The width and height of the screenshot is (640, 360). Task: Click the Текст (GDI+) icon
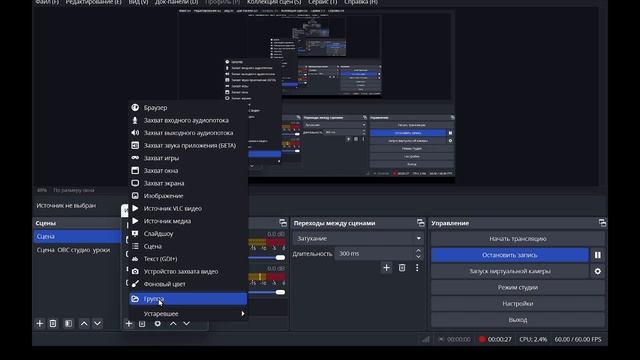pyautogui.click(x=135, y=259)
